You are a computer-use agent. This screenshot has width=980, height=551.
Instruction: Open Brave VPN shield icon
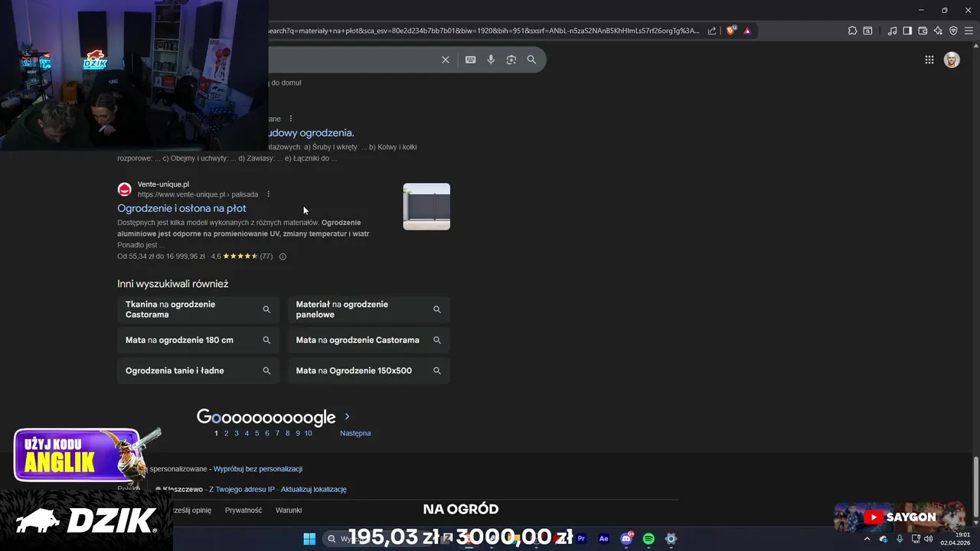(953, 31)
